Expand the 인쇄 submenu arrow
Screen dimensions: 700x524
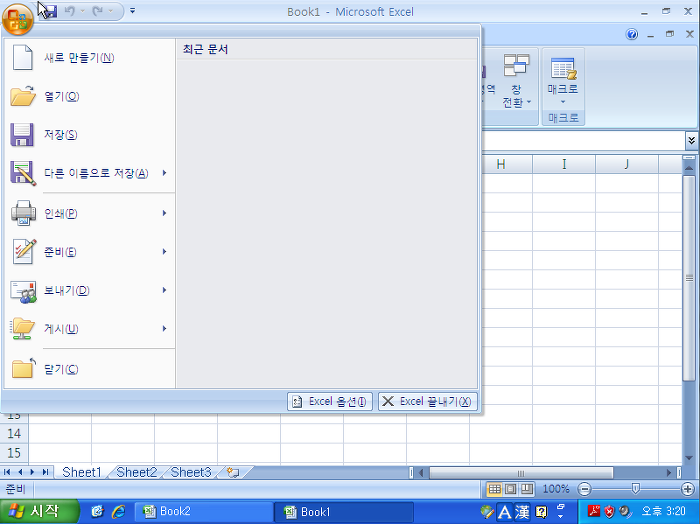(x=164, y=213)
